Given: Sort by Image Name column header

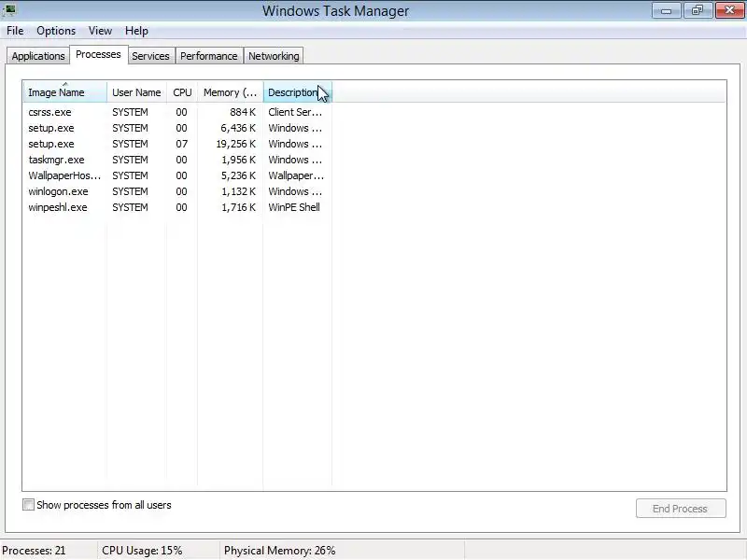Looking at the screenshot, I should 64,92.
